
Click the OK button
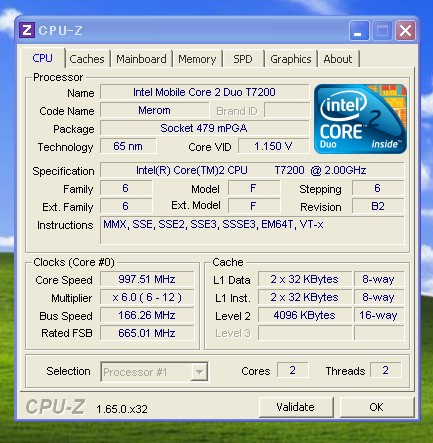[377, 407]
